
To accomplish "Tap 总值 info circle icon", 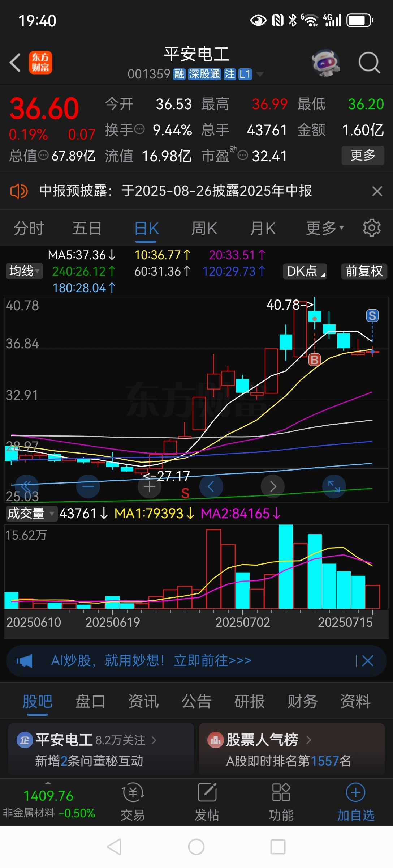I will click(x=43, y=156).
